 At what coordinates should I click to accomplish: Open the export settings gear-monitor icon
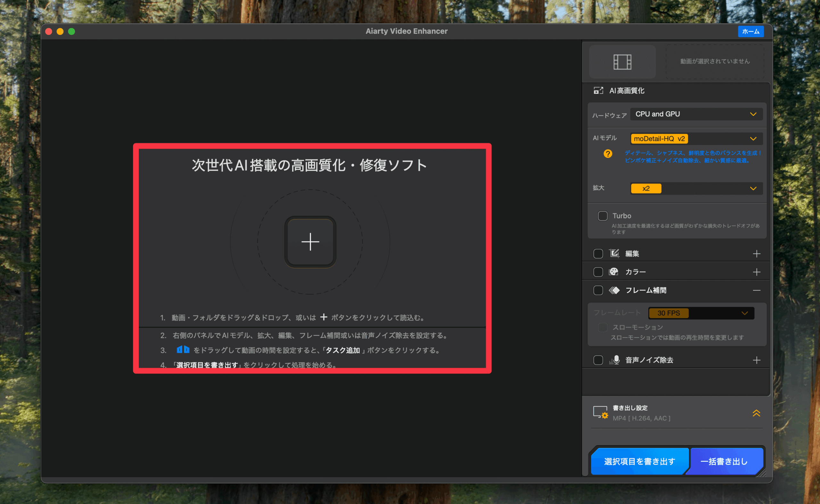click(600, 412)
